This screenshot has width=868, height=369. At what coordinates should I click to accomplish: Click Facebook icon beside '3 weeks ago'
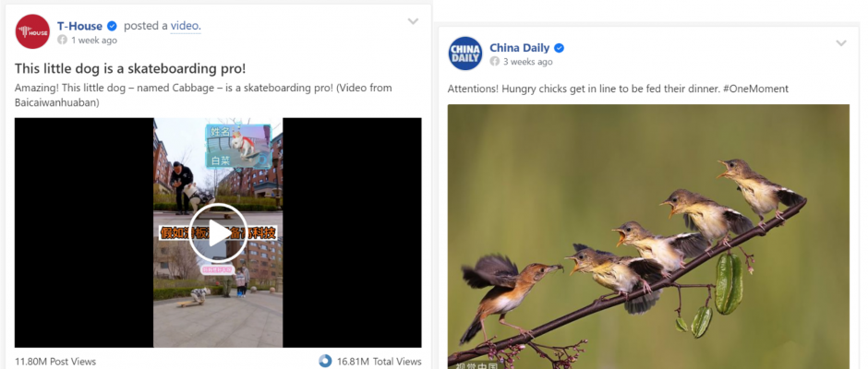(494, 62)
